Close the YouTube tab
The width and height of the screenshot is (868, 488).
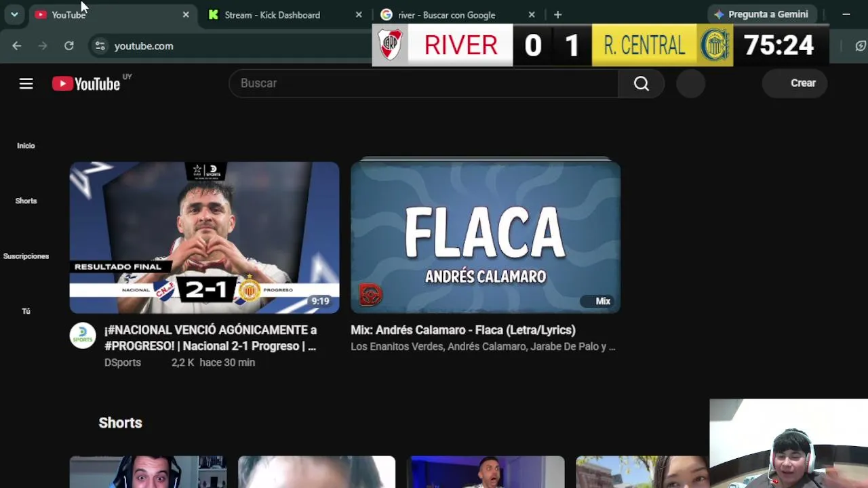[186, 15]
